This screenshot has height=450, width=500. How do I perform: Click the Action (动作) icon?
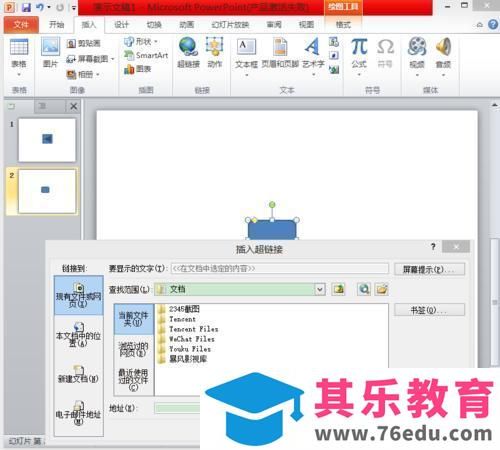tap(214, 47)
